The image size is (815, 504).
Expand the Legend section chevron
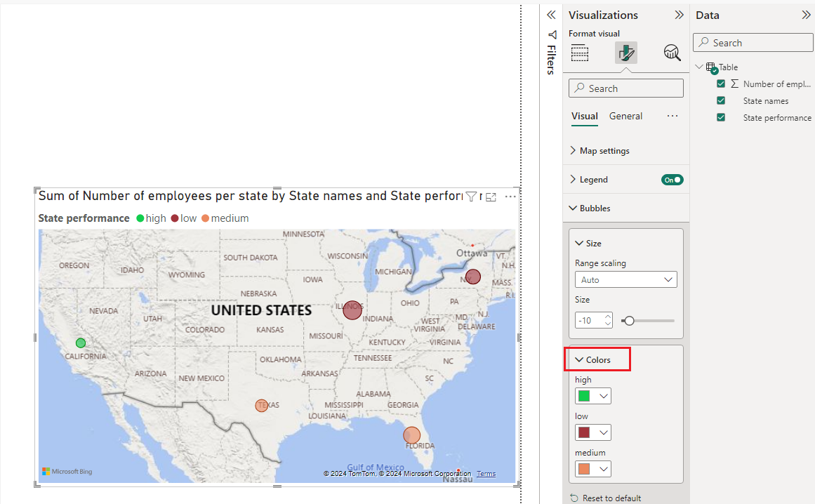[573, 179]
